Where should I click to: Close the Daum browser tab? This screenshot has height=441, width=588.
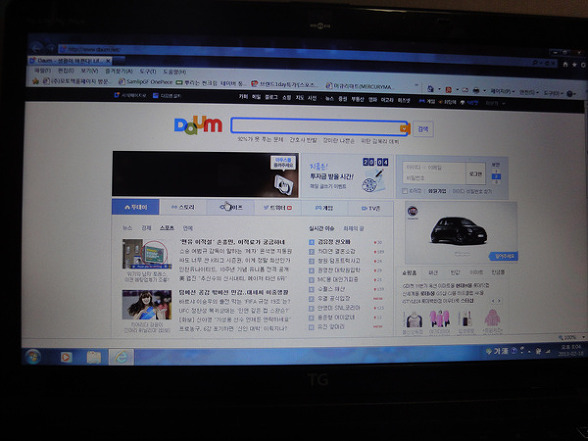click(x=108, y=60)
